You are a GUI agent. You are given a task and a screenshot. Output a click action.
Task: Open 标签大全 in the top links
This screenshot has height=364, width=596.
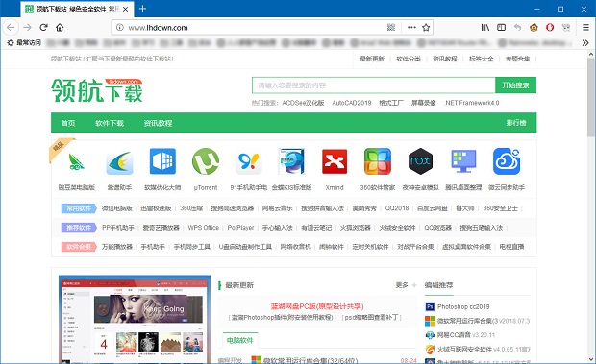481,59
